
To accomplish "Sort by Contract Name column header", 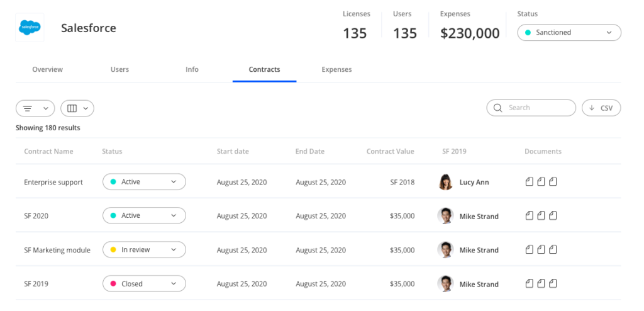I will pyautogui.click(x=48, y=151).
